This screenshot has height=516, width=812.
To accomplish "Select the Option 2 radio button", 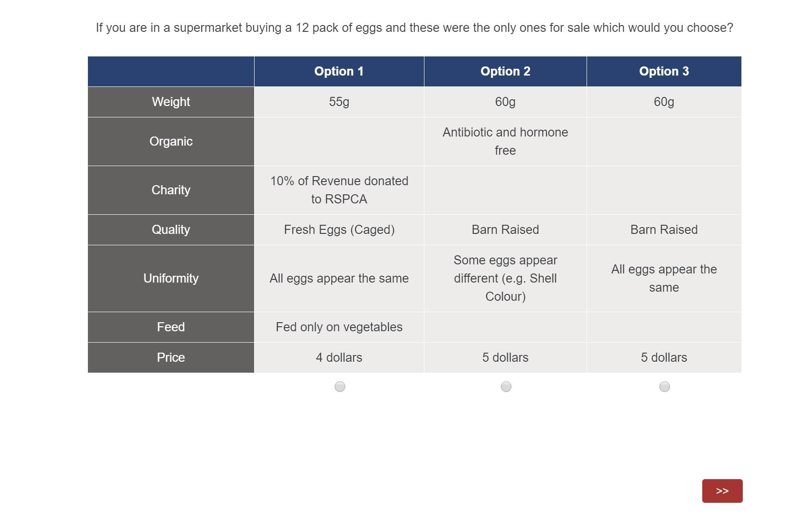I will coord(506,387).
